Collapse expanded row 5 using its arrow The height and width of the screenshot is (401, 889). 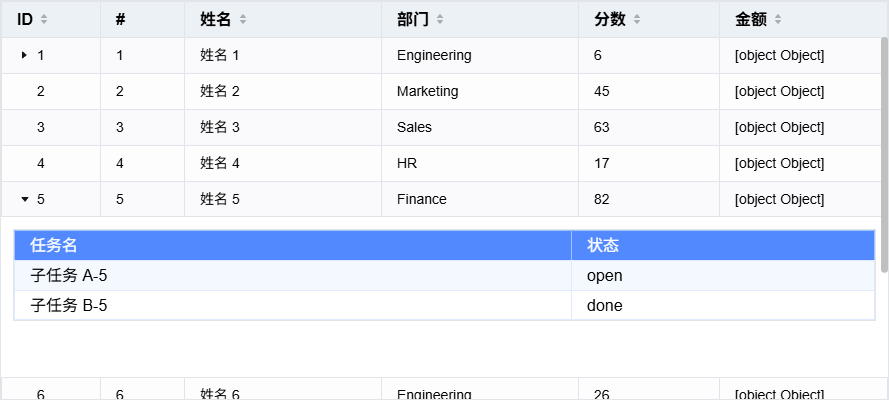(x=25, y=200)
